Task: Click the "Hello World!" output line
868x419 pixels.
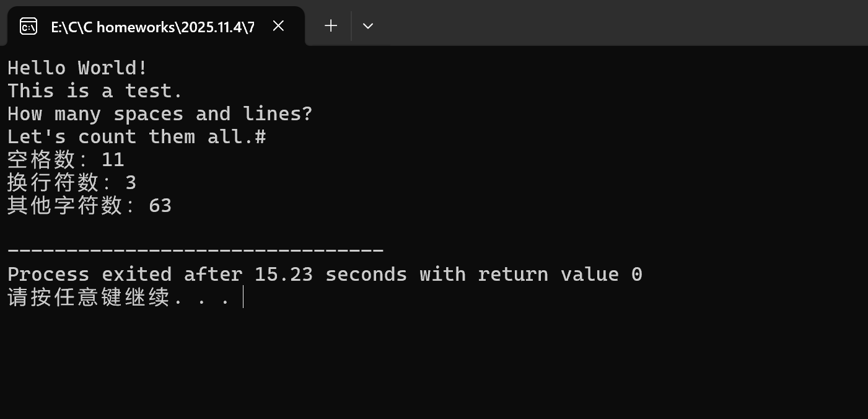Action: click(77, 68)
